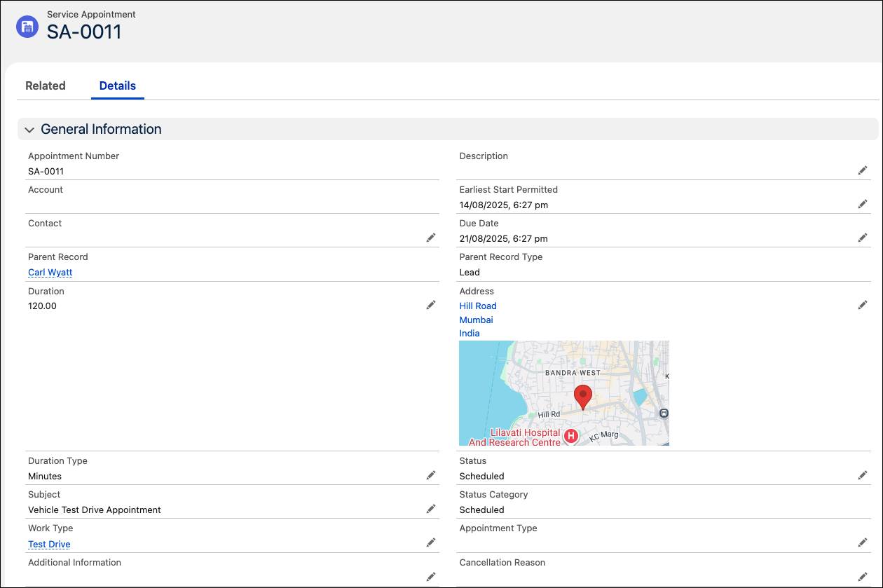Click the Parent Record Type value Lead
This screenshot has height=588, width=883.
point(470,272)
